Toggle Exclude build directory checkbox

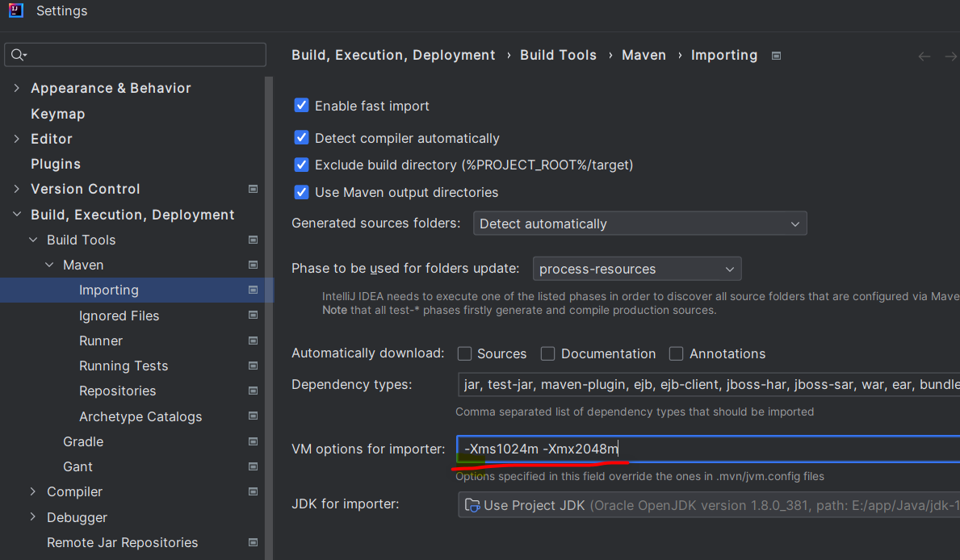click(301, 165)
